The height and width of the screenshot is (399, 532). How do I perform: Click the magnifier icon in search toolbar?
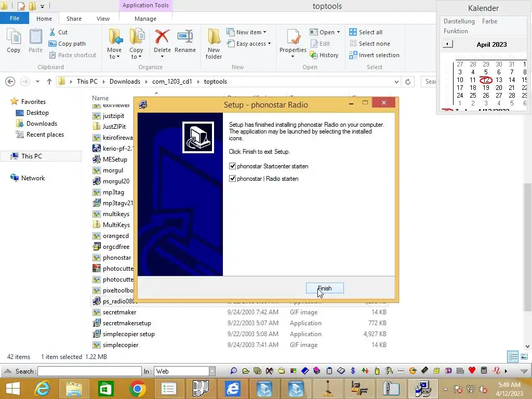tap(233, 371)
